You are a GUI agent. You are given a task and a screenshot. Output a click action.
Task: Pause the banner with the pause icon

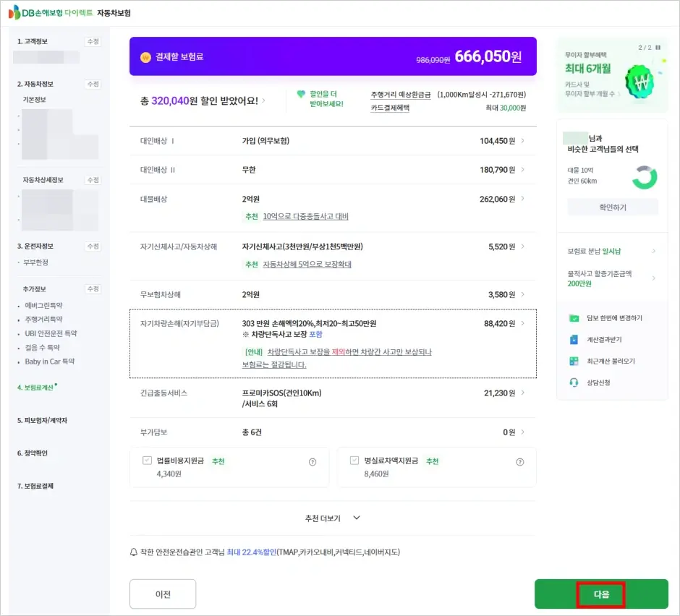pos(658,47)
